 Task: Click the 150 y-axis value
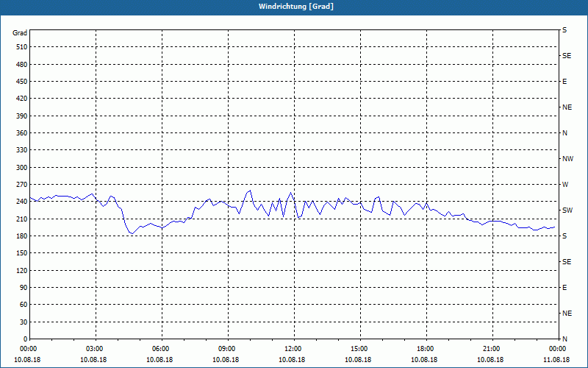click(21, 253)
